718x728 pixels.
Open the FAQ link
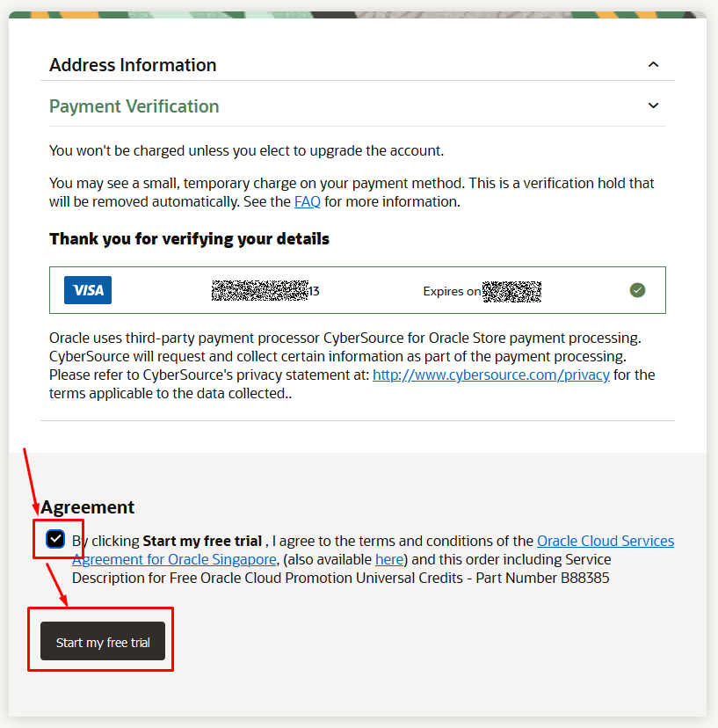tap(308, 202)
